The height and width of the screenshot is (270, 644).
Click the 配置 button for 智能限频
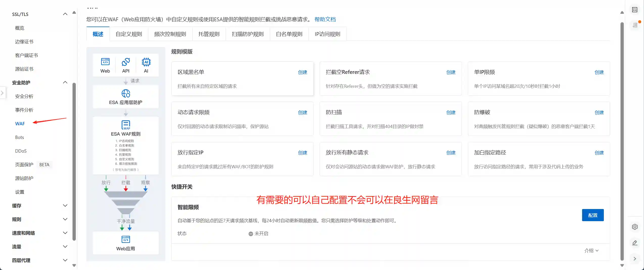click(592, 215)
